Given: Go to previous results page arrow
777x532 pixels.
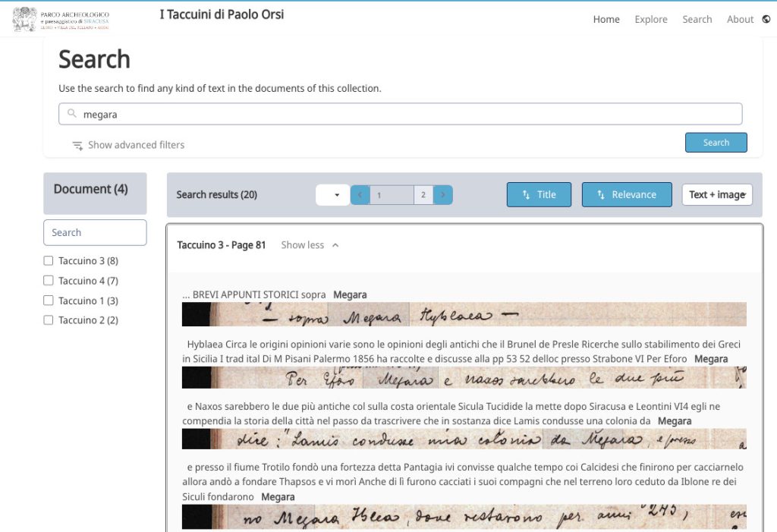Looking at the screenshot, I should tap(360, 195).
